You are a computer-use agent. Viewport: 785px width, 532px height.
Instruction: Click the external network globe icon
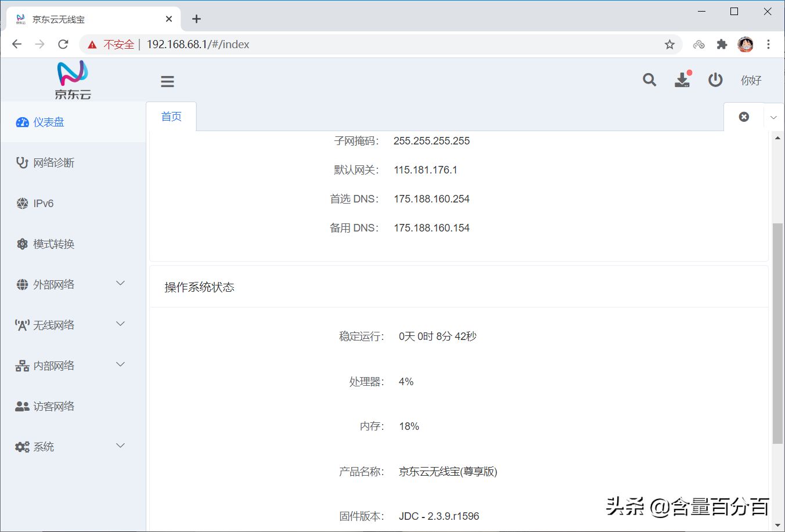point(22,285)
